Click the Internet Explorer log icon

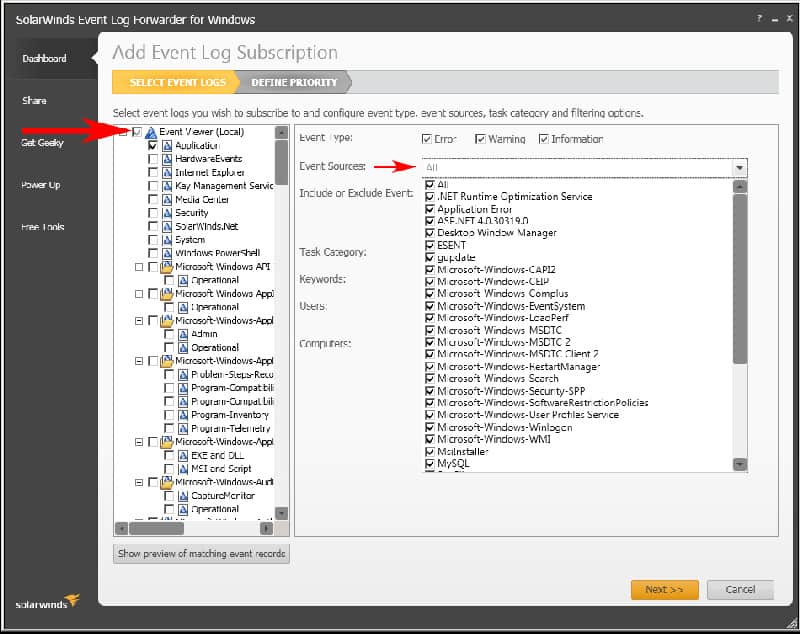click(x=167, y=172)
